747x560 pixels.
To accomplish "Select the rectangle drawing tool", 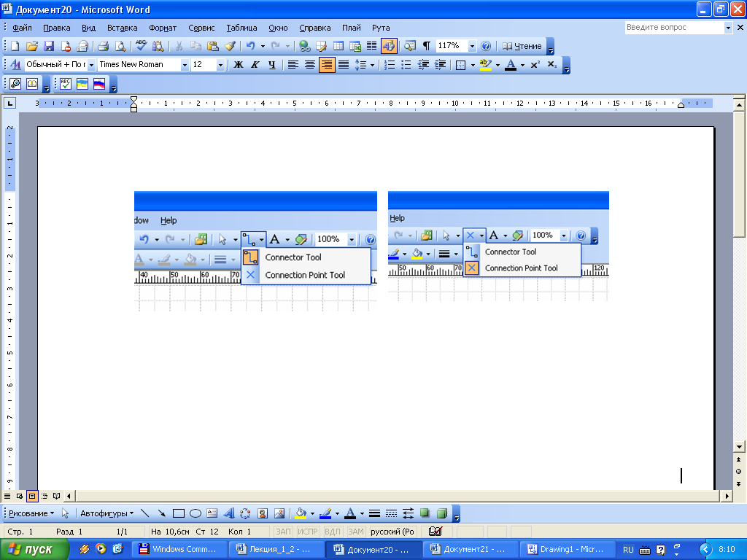I will [179, 513].
